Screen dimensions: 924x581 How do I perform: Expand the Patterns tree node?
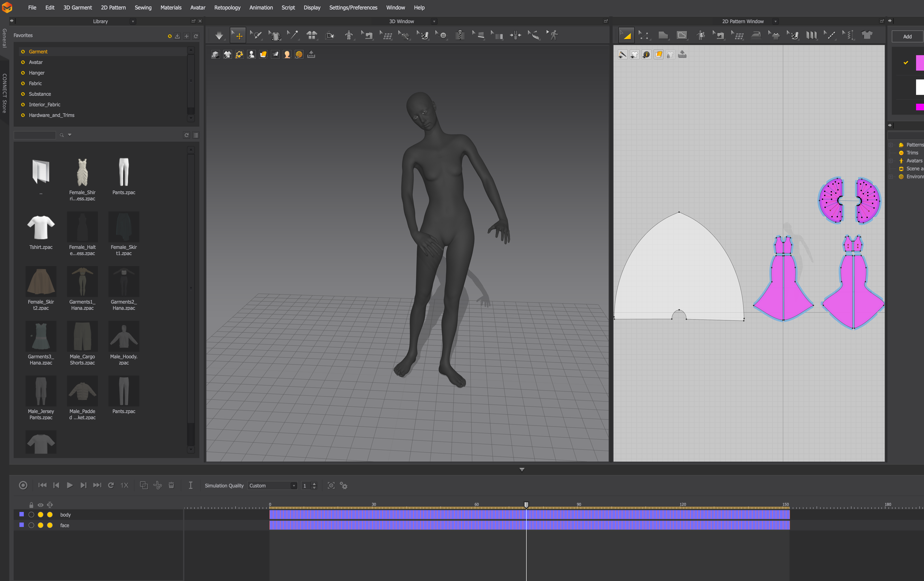coord(891,145)
